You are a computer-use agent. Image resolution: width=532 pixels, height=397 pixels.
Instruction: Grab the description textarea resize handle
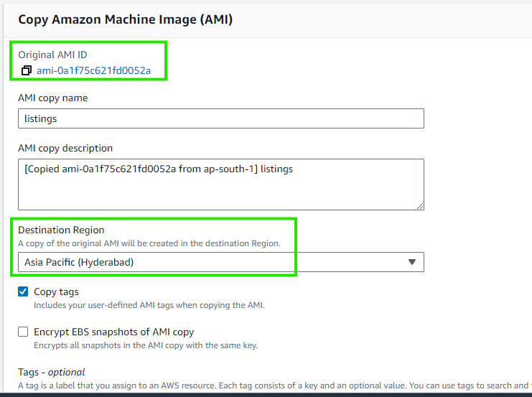pos(419,206)
